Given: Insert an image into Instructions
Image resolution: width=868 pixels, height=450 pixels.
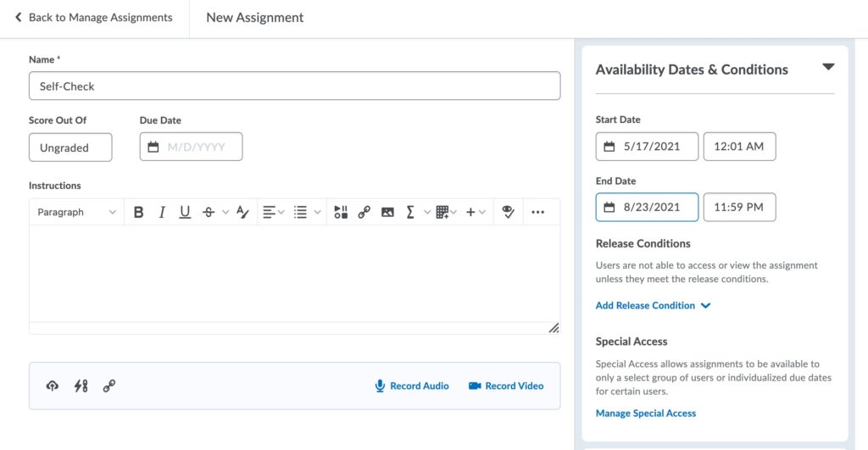Looking at the screenshot, I should point(387,213).
